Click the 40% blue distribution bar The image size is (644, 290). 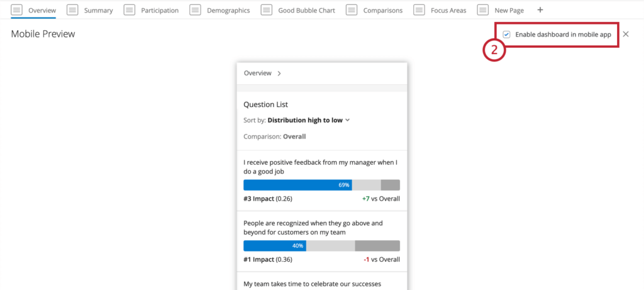[x=274, y=245]
